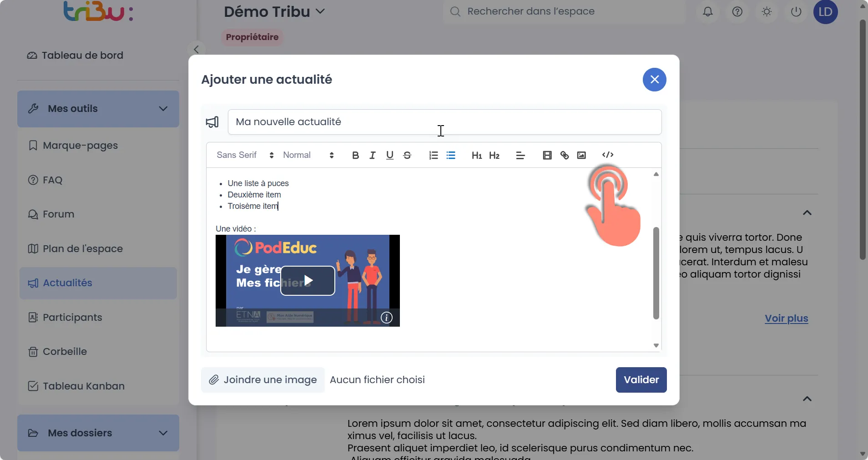Click the editor vertical scrollbar thumb
868x460 pixels.
(656, 273)
